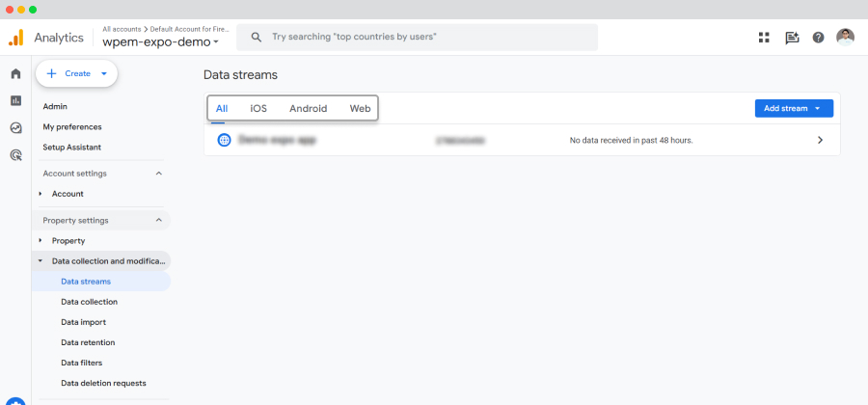Expand the Property tree item

(41, 241)
